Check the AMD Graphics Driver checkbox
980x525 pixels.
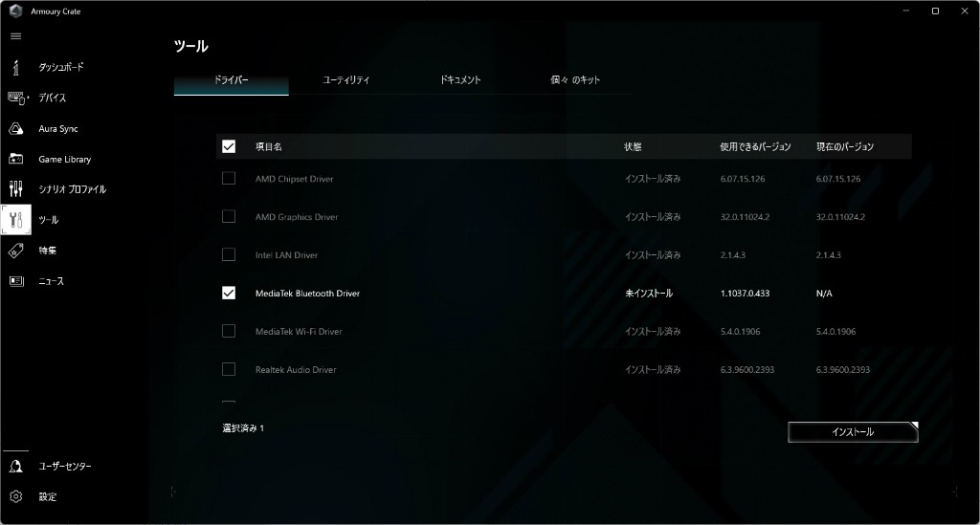coord(229,217)
